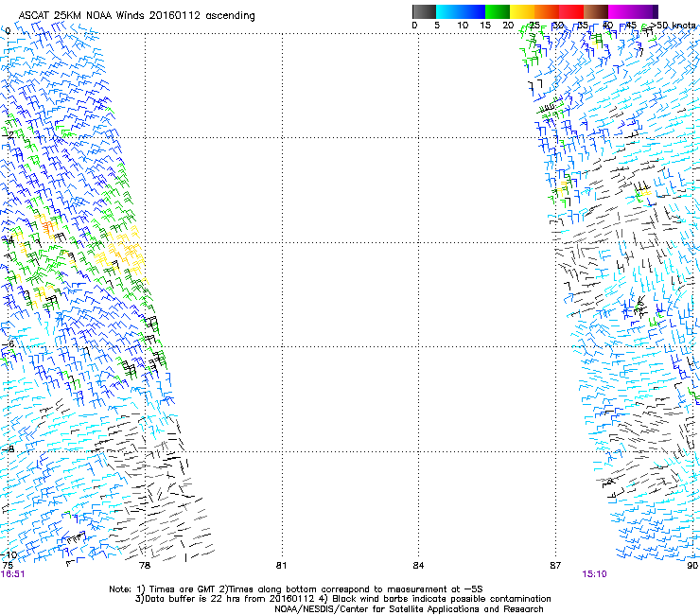Click the '>50 knots' legend label
The height and width of the screenshot is (615, 700).
point(674,26)
